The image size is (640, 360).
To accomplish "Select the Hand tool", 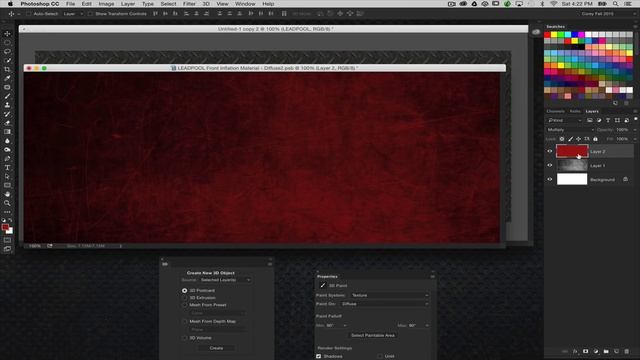I will point(7,194).
